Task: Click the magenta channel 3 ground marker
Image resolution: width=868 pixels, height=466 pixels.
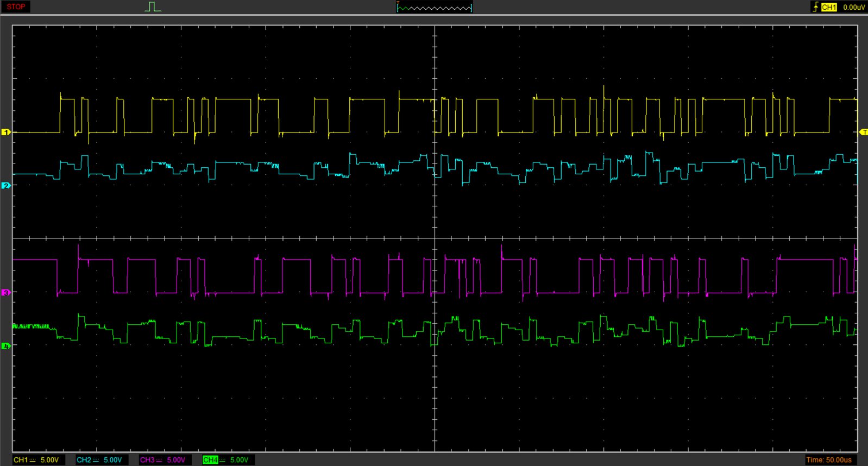Action: click(x=6, y=292)
